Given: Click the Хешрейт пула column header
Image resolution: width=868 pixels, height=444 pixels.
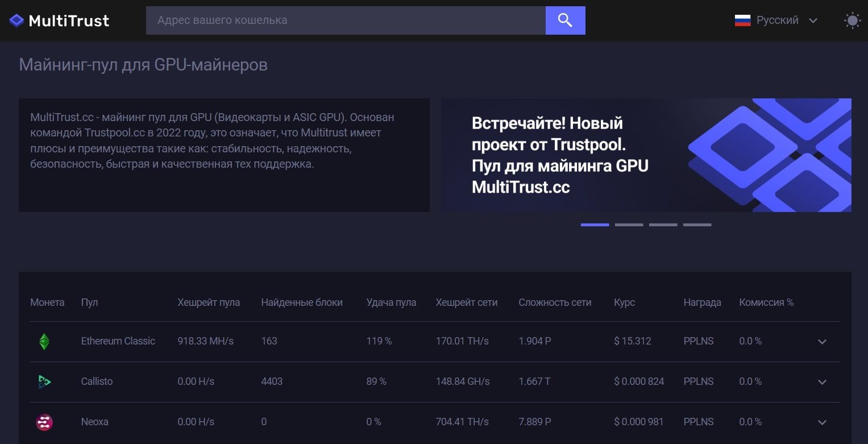Looking at the screenshot, I should 209,302.
